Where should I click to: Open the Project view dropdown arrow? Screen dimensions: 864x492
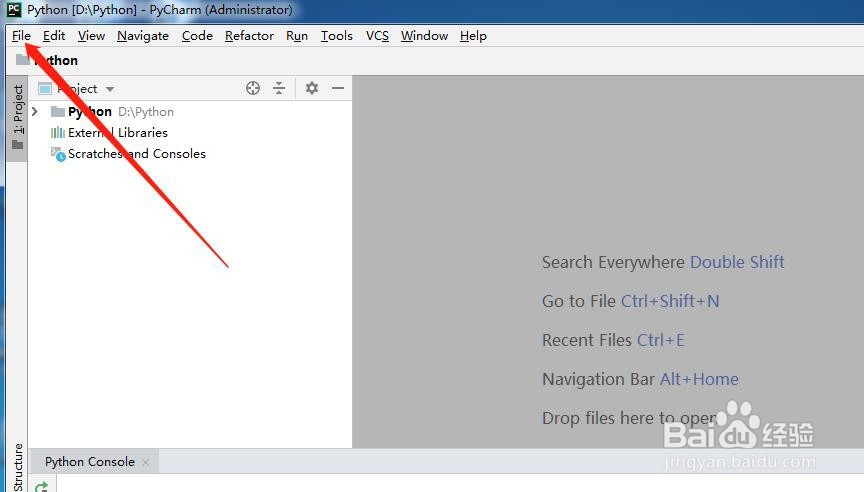tap(110, 89)
